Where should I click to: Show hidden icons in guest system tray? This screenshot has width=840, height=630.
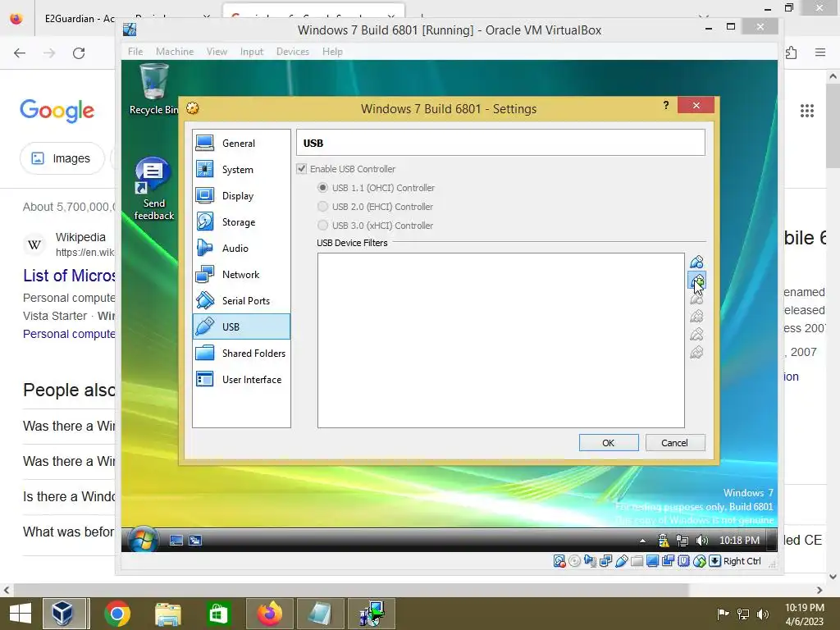[x=642, y=541]
